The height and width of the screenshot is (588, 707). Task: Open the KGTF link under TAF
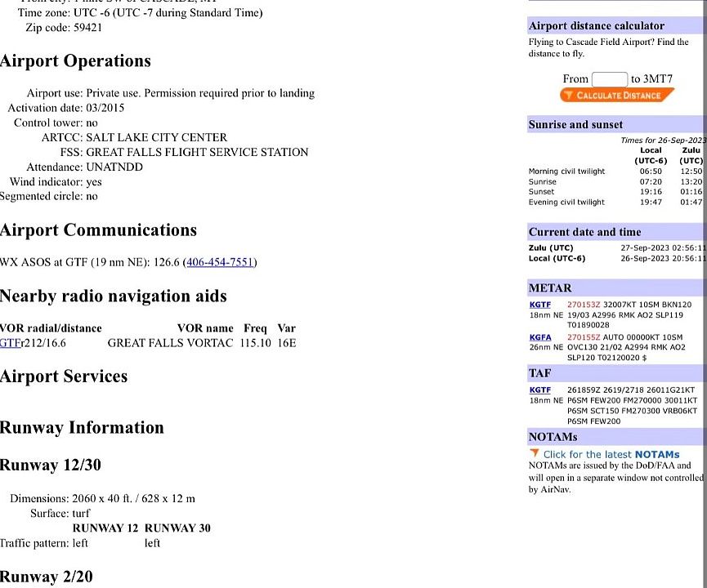click(x=539, y=390)
